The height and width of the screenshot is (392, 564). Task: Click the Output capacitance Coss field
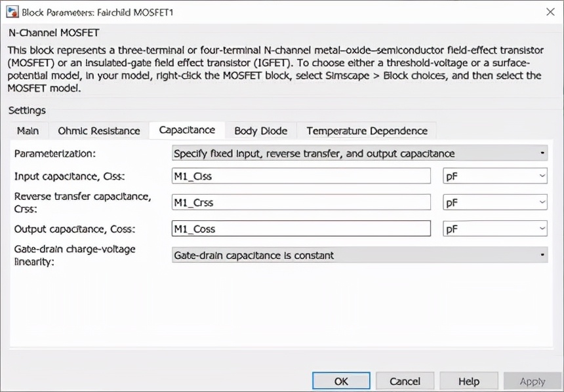300,229
